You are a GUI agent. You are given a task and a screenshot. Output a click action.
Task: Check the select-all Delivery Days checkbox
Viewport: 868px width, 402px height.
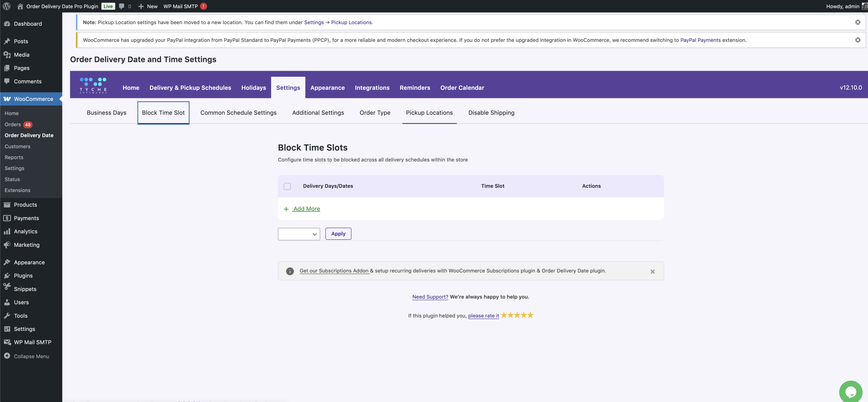pos(287,186)
